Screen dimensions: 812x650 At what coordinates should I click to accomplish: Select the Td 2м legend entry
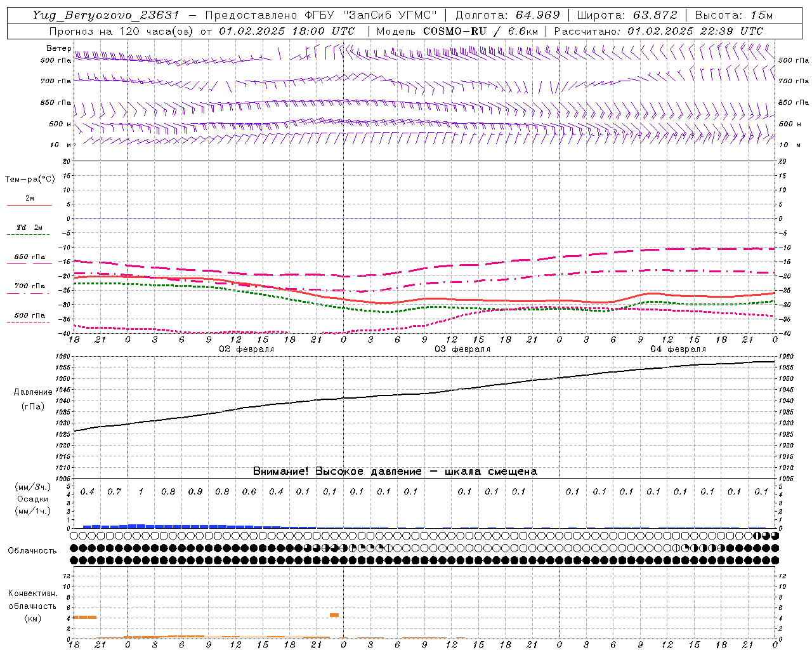point(29,227)
